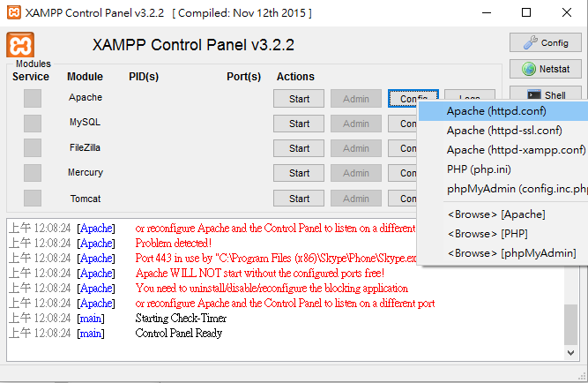Start the MySQL module
The height and width of the screenshot is (383, 588).
(x=299, y=124)
